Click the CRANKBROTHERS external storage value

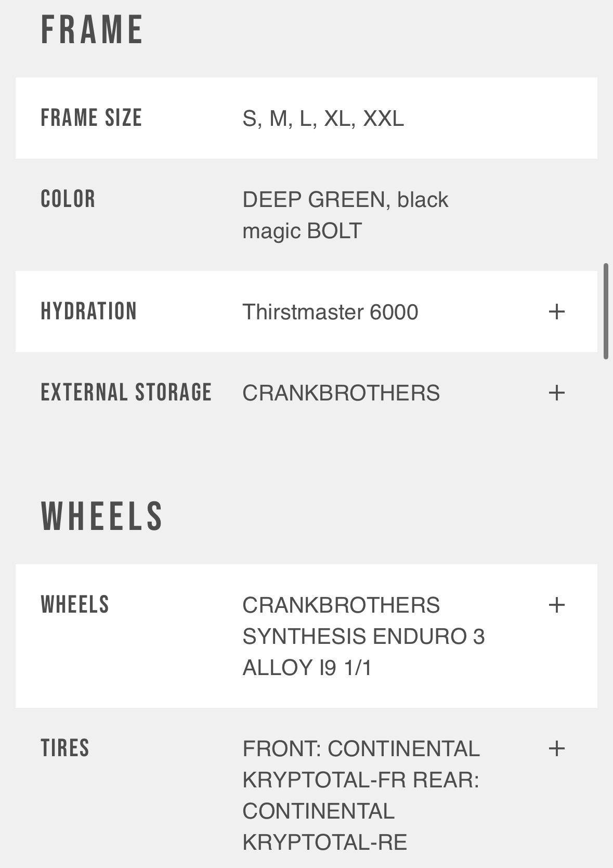(x=341, y=393)
